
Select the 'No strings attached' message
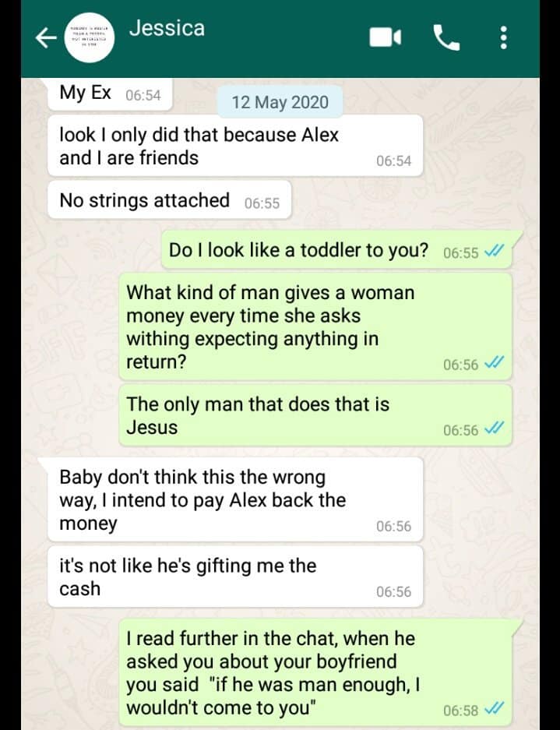(170, 200)
